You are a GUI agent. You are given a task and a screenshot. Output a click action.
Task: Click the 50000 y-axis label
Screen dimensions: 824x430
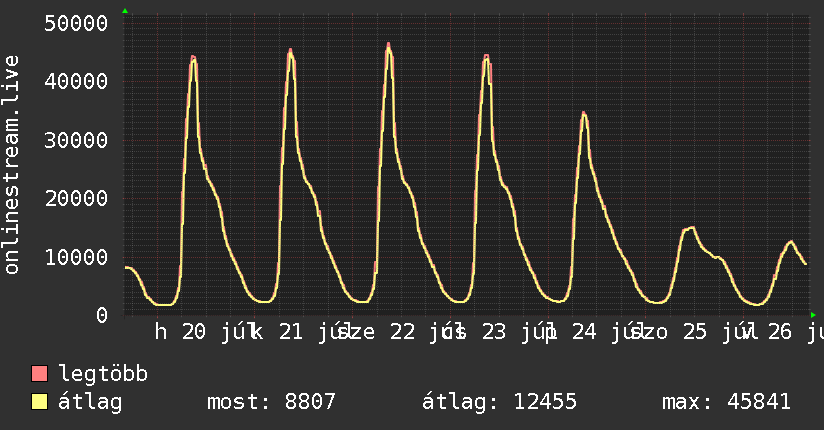76,23
